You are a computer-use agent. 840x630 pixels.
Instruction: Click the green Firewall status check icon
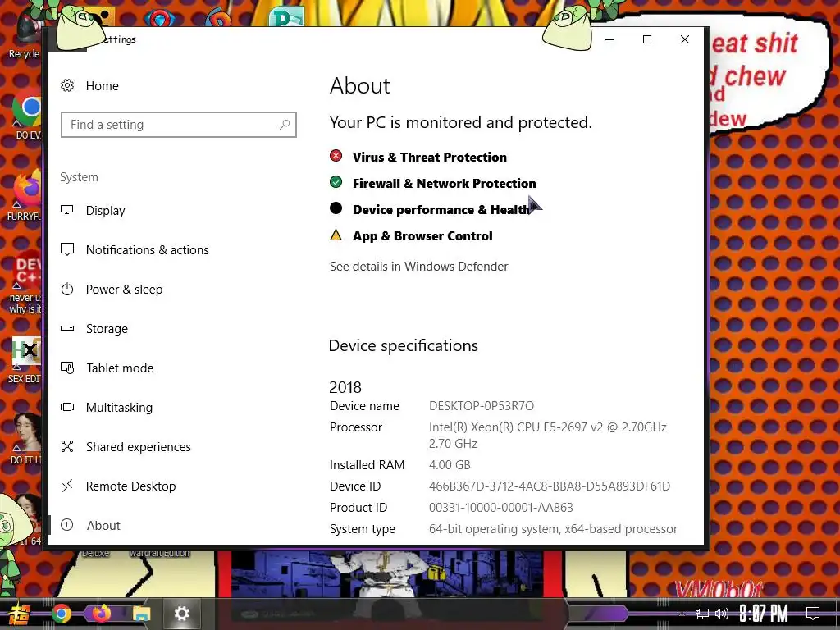[336, 182]
